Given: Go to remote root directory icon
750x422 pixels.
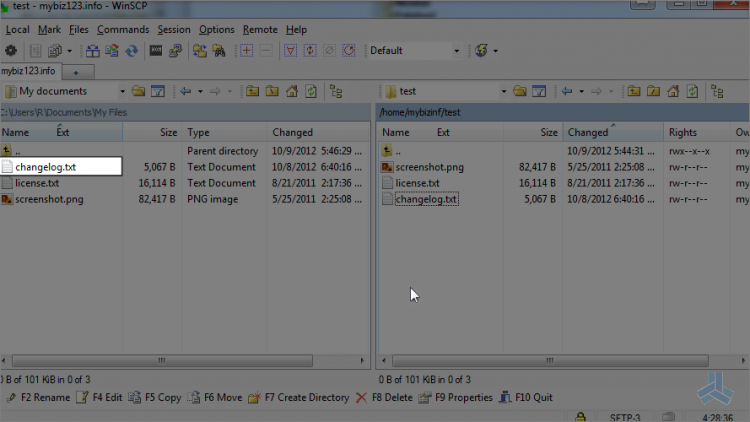Looking at the screenshot, I should click(653, 91).
